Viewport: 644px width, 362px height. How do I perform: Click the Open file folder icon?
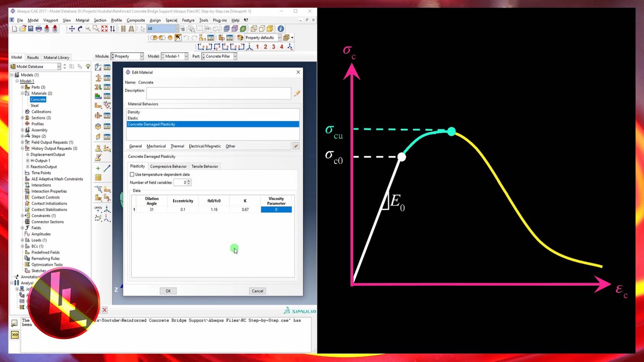[23, 29]
